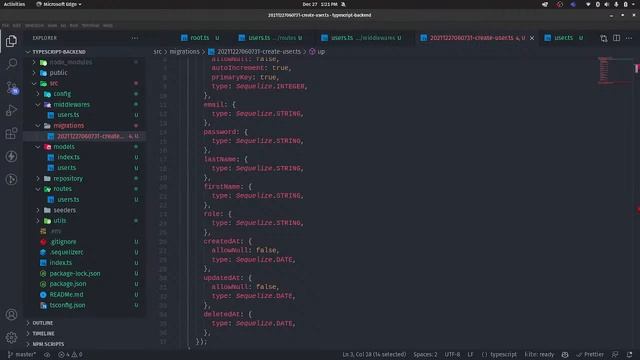Select the create-users migration tab
Viewport: 640px width, 360px height.
472,38
